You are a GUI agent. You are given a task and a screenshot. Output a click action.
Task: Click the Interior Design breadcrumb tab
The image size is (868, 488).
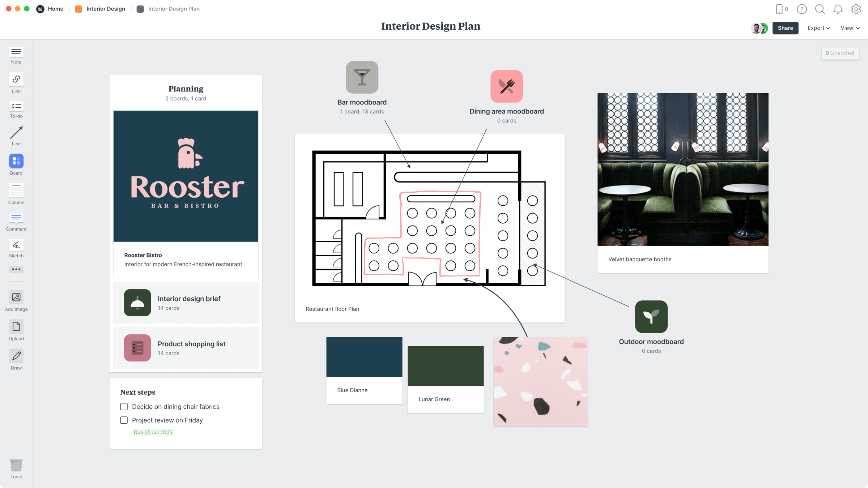tap(105, 9)
